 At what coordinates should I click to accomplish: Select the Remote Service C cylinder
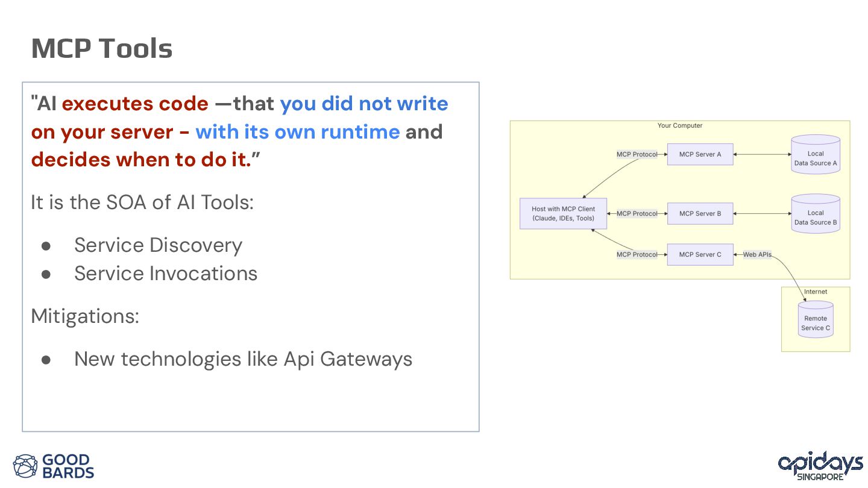click(x=816, y=320)
